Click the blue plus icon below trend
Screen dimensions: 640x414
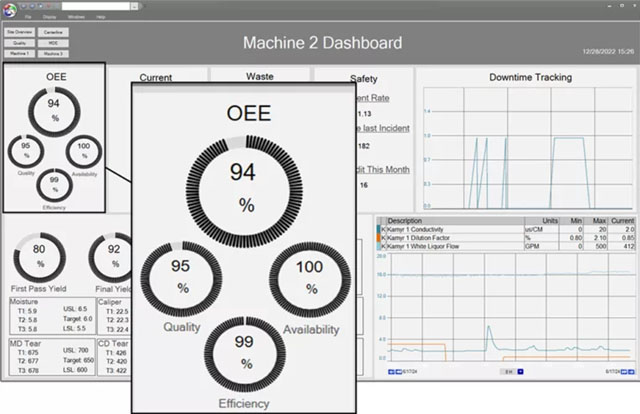point(520,372)
